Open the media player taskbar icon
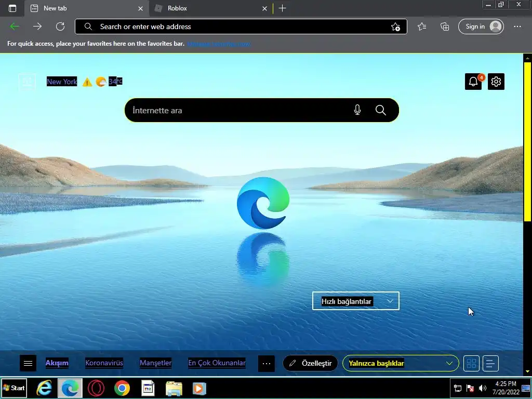532x399 pixels. coord(199,389)
